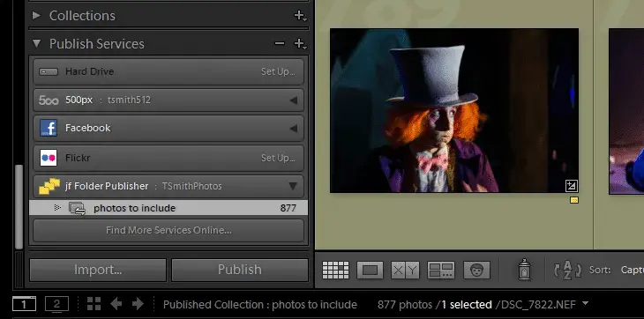The image size is (644, 319).
Task: Click second window button 2
Action: [x=56, y=304]
